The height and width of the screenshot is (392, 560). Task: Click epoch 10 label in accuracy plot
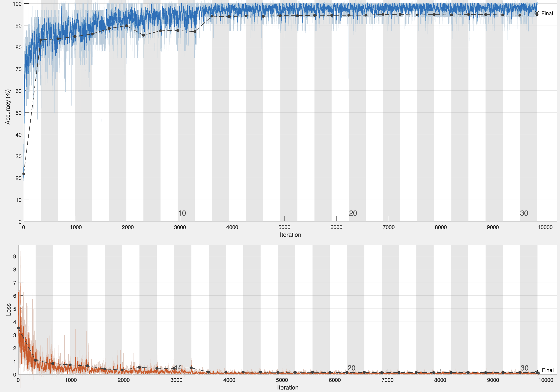pos(182,213)
